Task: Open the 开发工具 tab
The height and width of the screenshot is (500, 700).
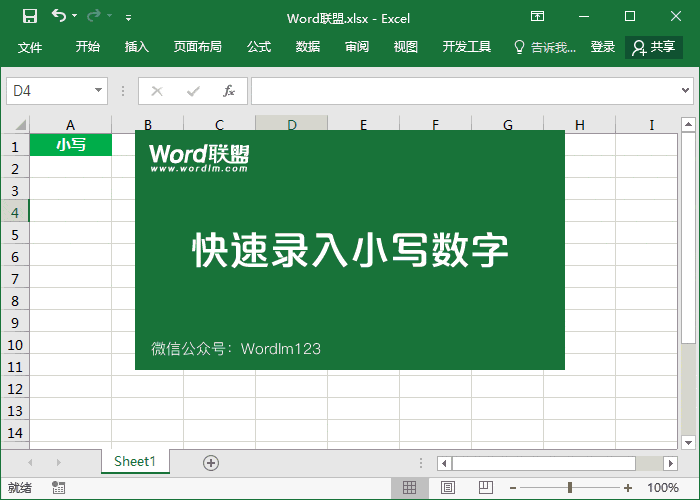Action: pos(467,46)
